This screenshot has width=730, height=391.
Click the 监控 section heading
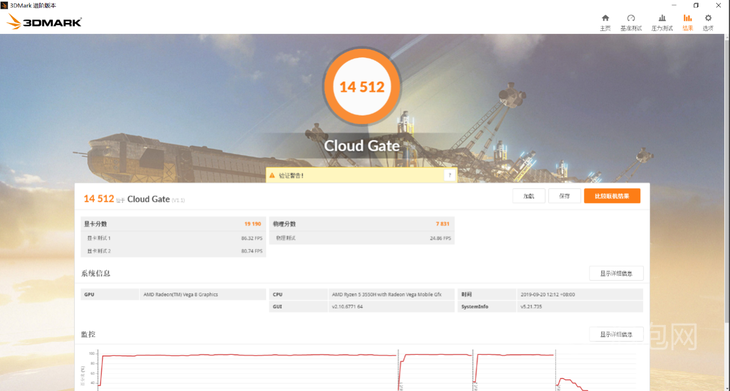pyautogui.click(x=88, y=334)
